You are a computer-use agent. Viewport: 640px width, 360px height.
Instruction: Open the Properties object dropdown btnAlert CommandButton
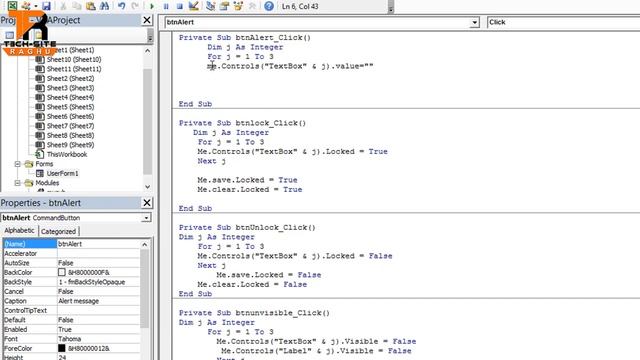coord(146,218)
